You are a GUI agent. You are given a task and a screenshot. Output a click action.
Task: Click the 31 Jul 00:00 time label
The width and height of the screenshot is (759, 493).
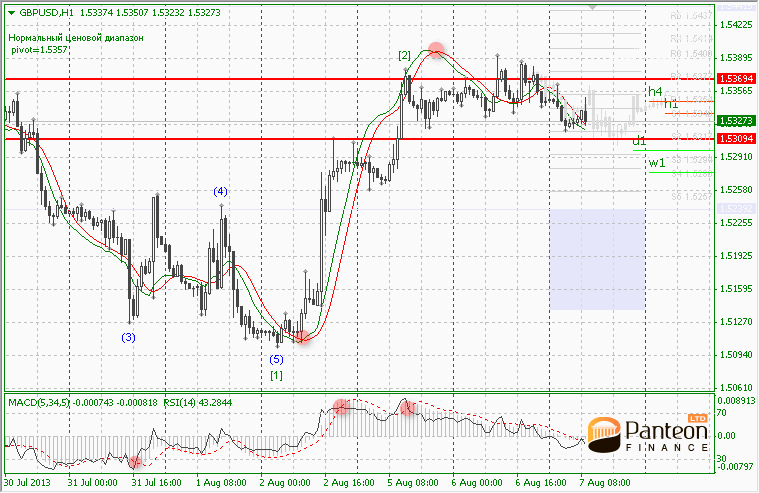92,483
